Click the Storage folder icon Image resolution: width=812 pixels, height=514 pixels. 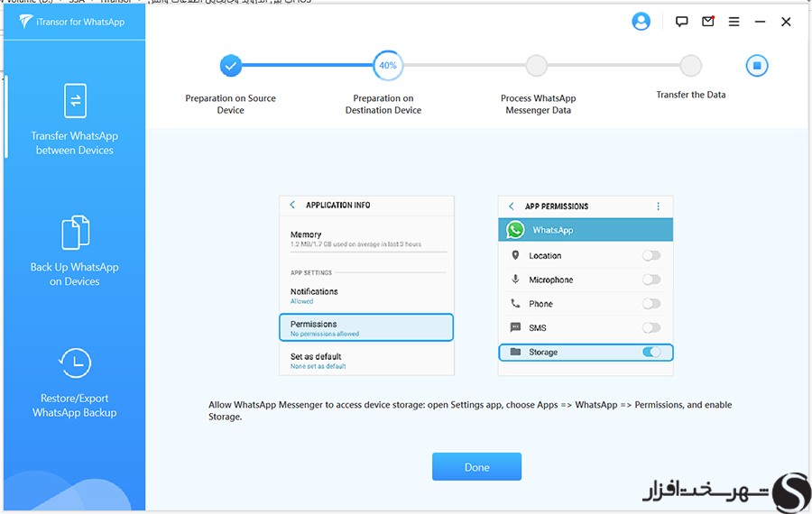(515, 352)
